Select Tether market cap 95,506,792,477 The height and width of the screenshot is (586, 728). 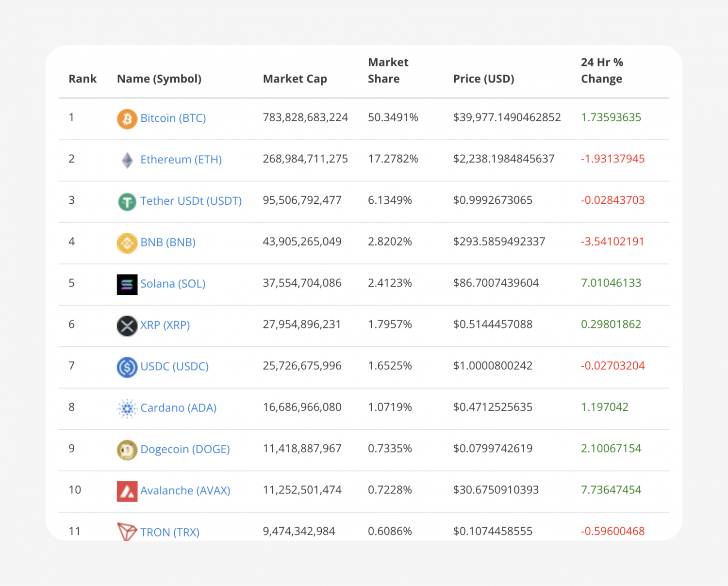[302, 200]
